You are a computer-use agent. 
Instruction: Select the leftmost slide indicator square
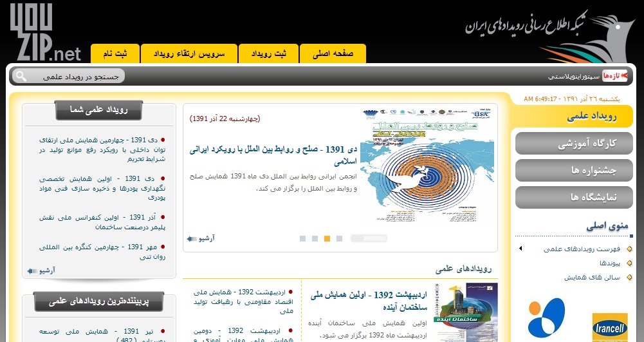(x=302, y=239)
